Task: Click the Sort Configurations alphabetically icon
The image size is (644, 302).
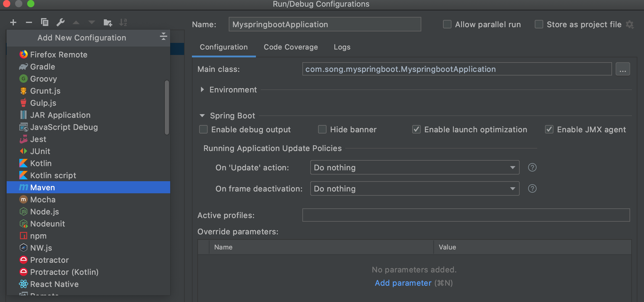Action: pyautogui.click(x=123, y=22)
